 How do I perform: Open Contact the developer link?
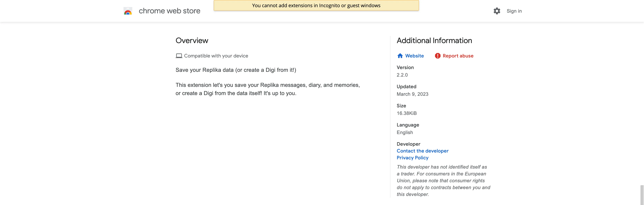coord(423,151)
